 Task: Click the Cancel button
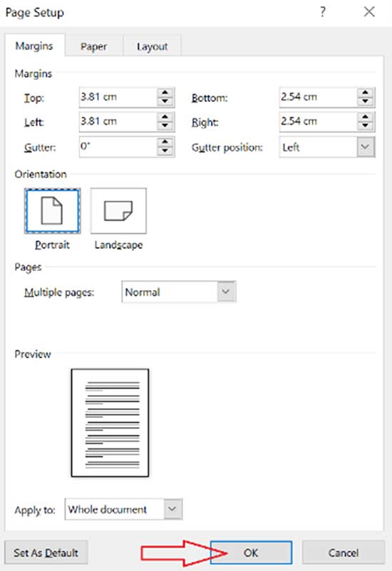pyautogui.click(x=344, y=552)
